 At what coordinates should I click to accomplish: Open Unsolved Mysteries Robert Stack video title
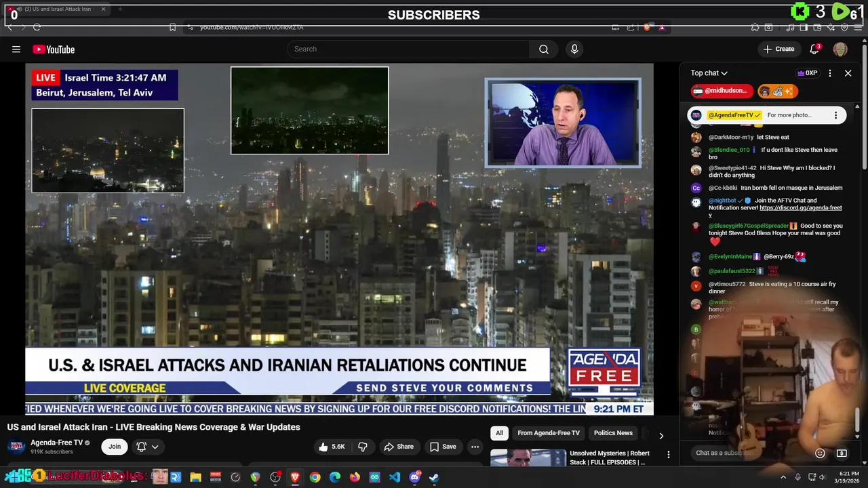[610, 457]
